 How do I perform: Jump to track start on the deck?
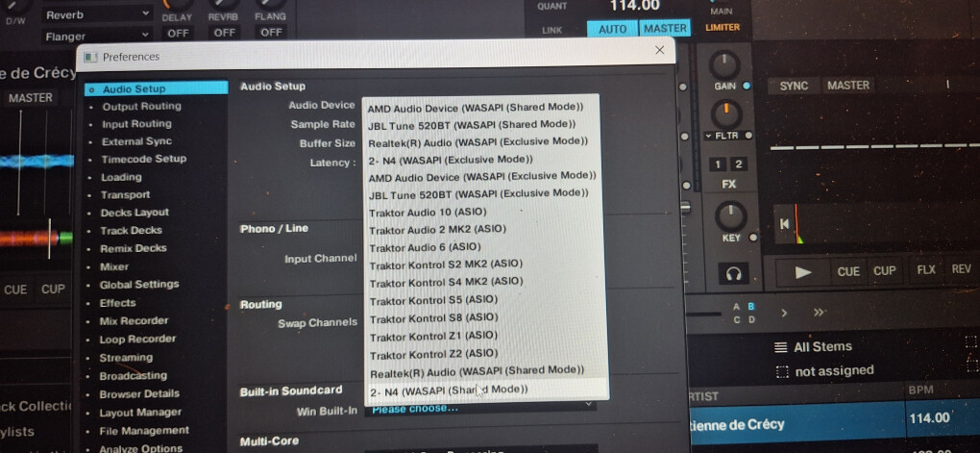pos(784,224)
